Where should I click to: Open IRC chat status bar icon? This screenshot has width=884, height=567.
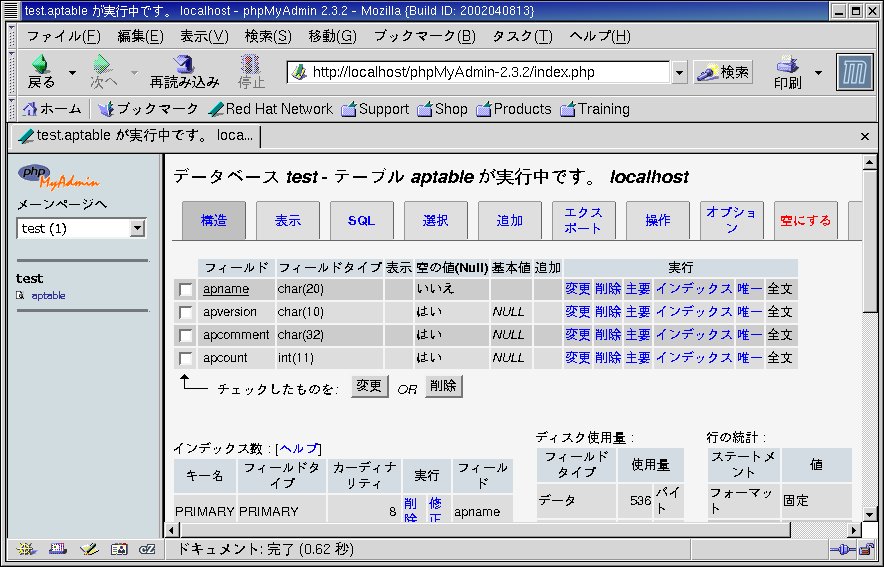tap(147, 548)
